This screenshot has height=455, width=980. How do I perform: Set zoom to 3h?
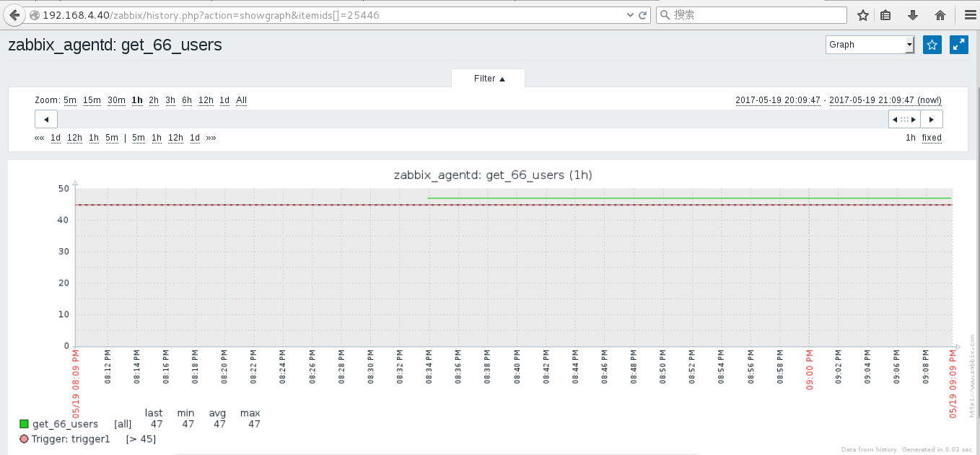click(x=170, y=100)
